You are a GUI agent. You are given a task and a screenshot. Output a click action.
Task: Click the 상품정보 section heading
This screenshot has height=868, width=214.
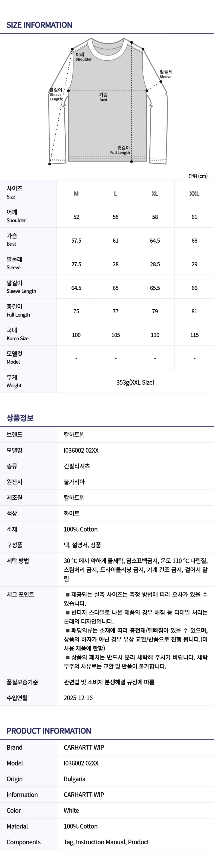pyautogui.click(x=20, y=418)
